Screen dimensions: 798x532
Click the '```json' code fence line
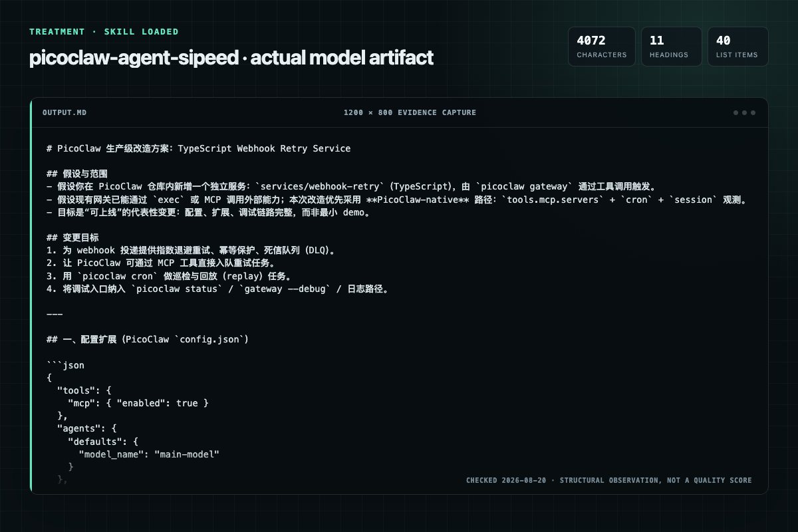coord(65,365)
